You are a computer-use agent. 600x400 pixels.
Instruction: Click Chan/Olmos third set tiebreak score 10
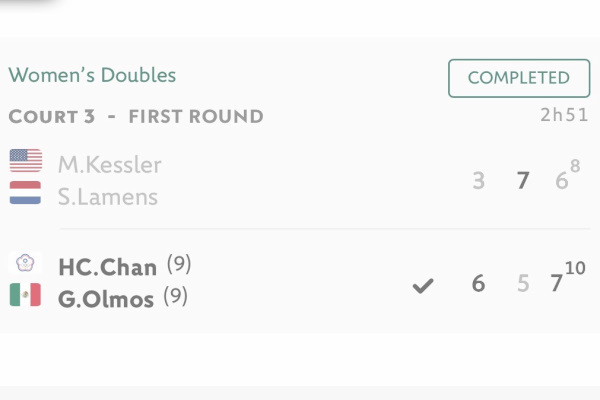tap(574, 268)
